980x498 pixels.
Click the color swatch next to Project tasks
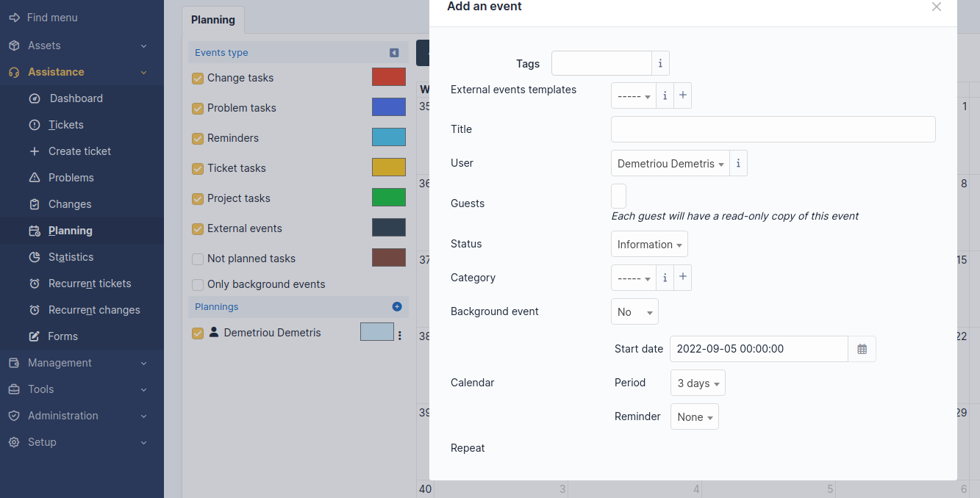(x=388, y=197)
